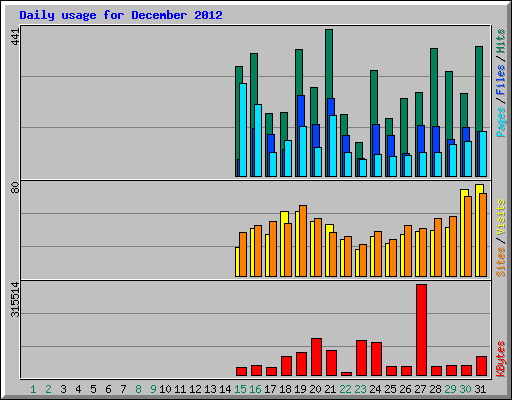The width and height of the screenshot is (512, 400).
Task: Click the cyan pages bar for day 15
Action: 243,130
